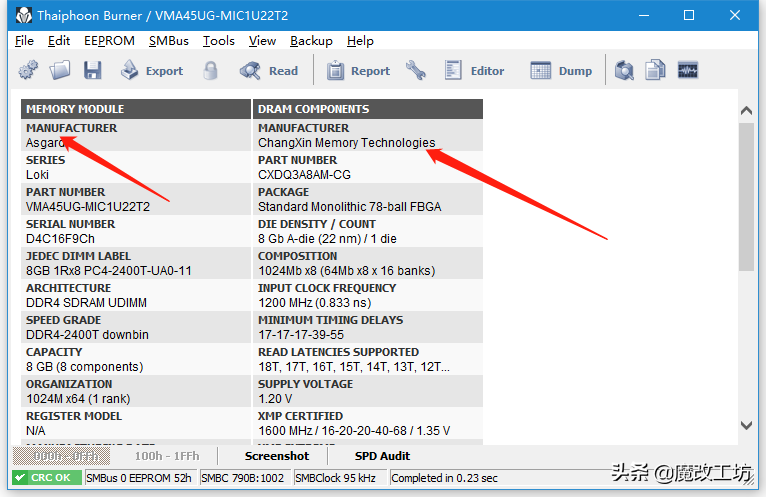Open the Editor toolbar button

click(x=474, y=70)
